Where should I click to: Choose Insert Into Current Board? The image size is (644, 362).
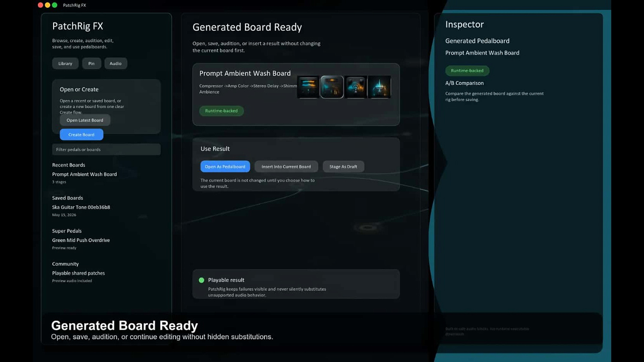[286, 166]
